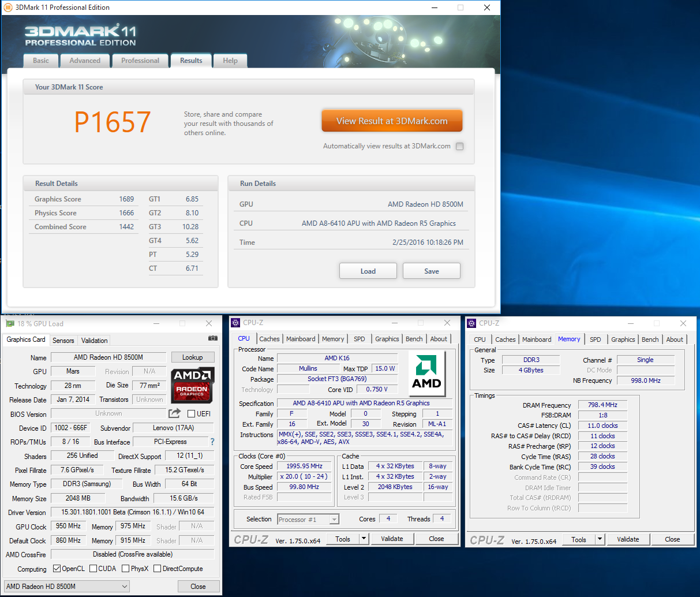Open About tab in CPU-Z memory window

click(x=675, y=339)
